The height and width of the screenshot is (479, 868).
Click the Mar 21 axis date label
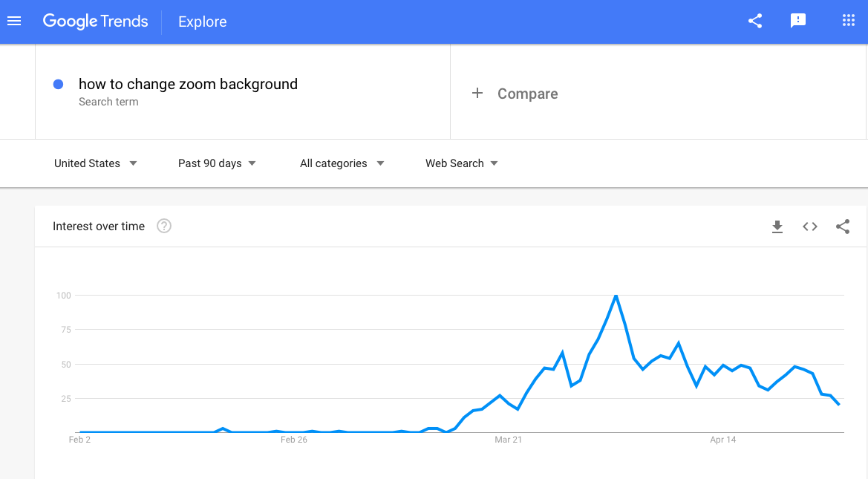[508, 440]
